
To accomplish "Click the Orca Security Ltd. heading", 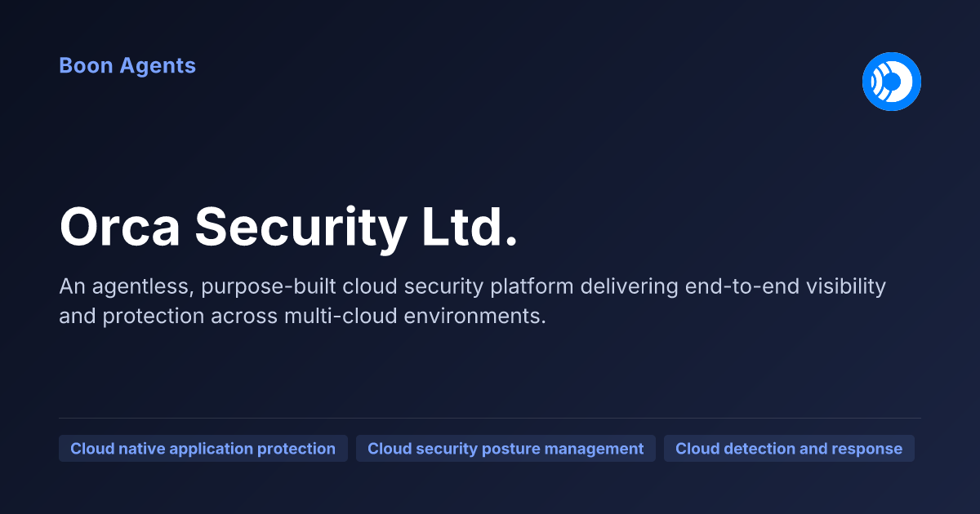I will coord(289,226).
